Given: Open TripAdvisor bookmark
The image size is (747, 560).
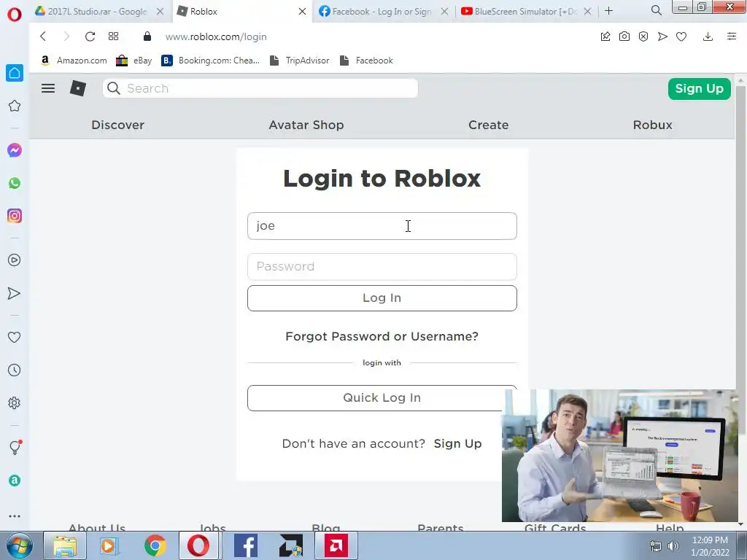Looking at the screenshot, I should (299, 61).
